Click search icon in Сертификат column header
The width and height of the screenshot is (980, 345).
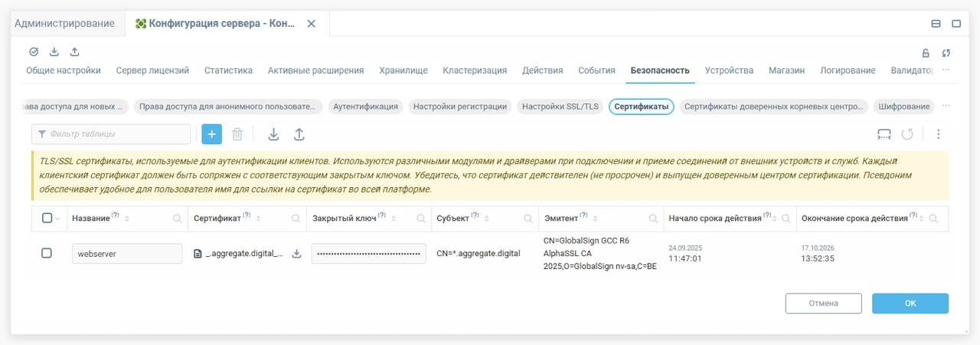(296, 219)
